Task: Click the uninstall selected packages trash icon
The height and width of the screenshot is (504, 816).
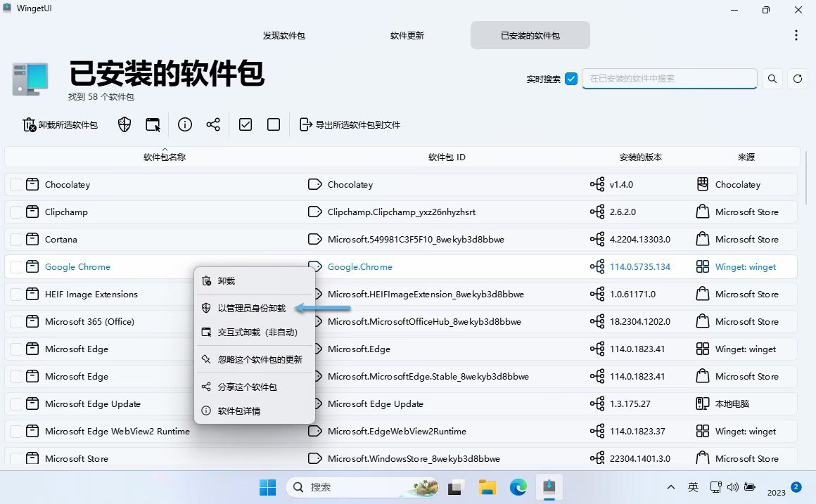Action: click(30, 125)
